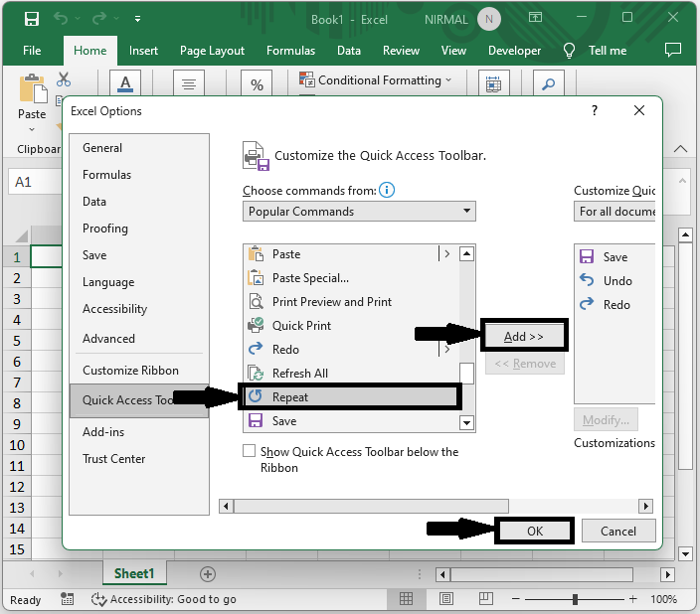Switch to Normal view icon

406,599
